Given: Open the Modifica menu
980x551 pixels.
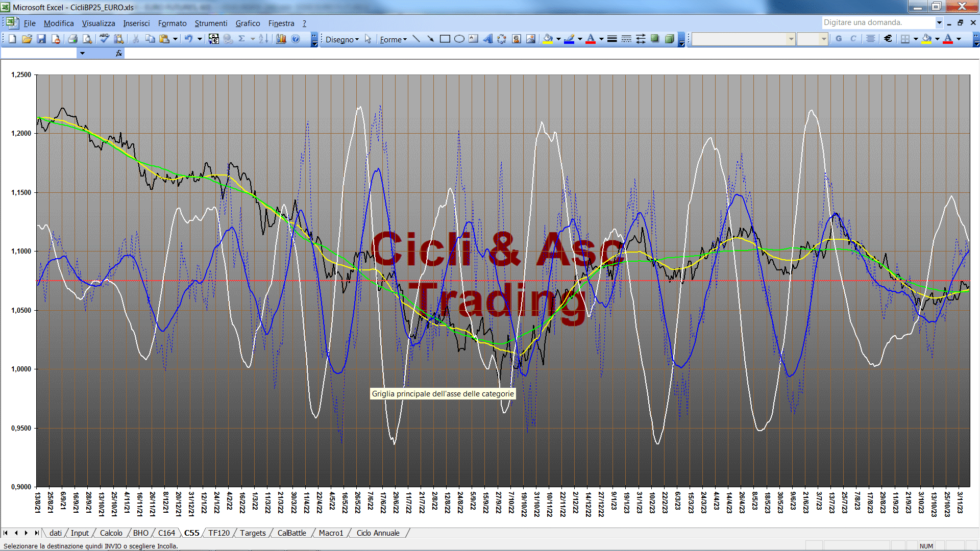Looking at the screenshot, I should pos(59,23).
